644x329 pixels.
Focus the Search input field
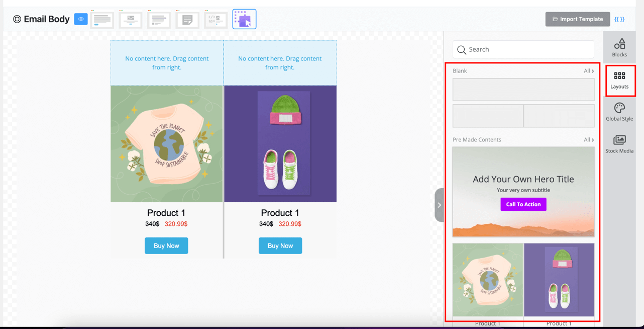point(523,49)
